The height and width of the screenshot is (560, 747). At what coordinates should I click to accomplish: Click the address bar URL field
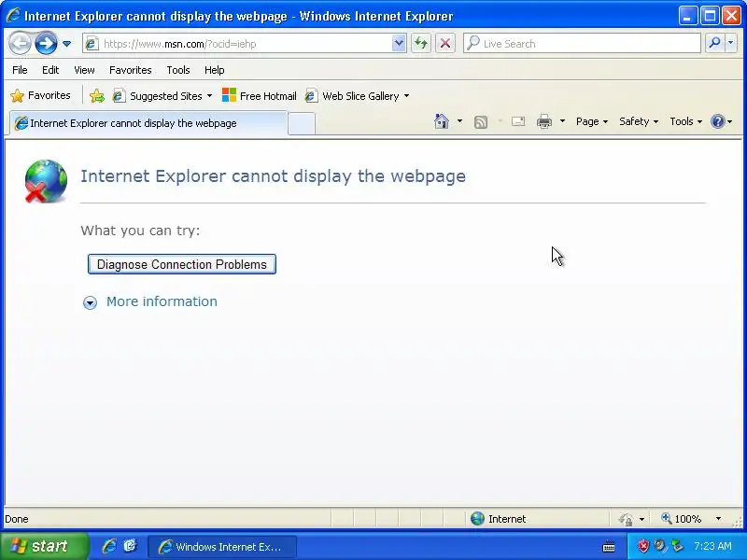click(x=246, y=44)
